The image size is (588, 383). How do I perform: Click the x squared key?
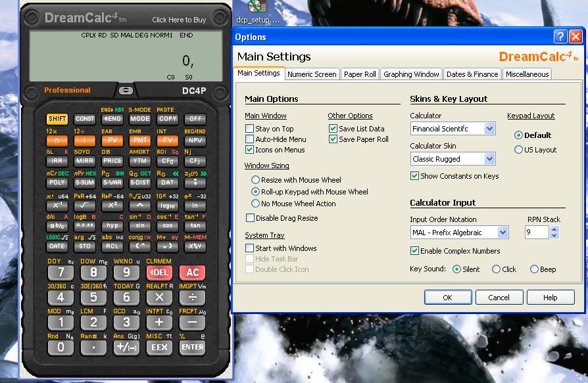click(112, 205)
